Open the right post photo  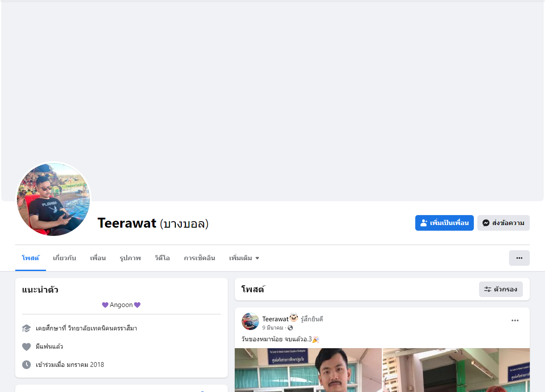(x=456, y=370)
